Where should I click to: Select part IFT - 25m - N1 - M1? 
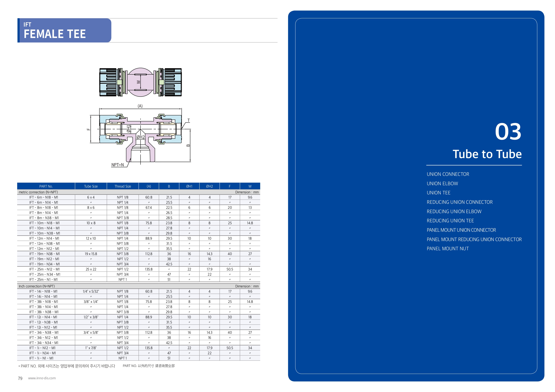pyautogui.click(x=44, y=279)
